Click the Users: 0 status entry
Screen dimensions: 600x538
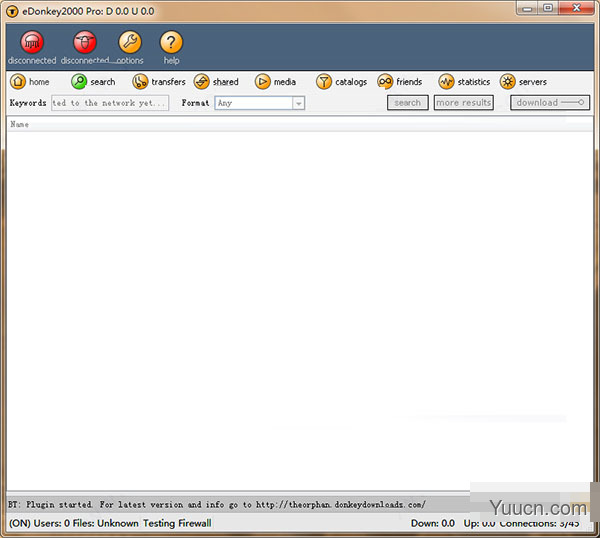[x=52, y=523]
